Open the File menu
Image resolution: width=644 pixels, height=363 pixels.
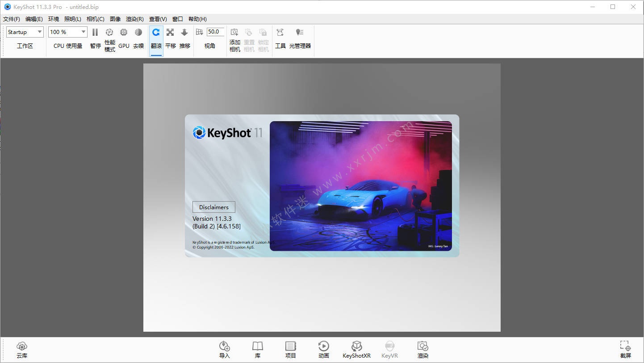coord(12,19)
